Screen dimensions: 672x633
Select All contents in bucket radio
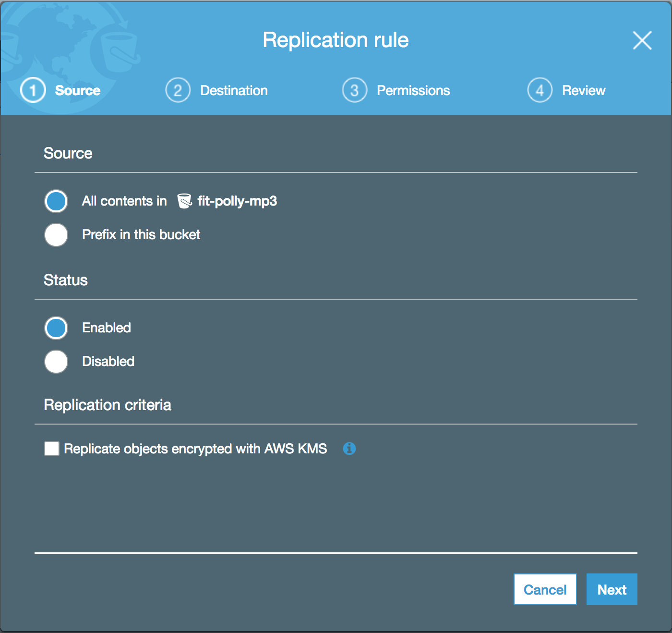[56, 201]
